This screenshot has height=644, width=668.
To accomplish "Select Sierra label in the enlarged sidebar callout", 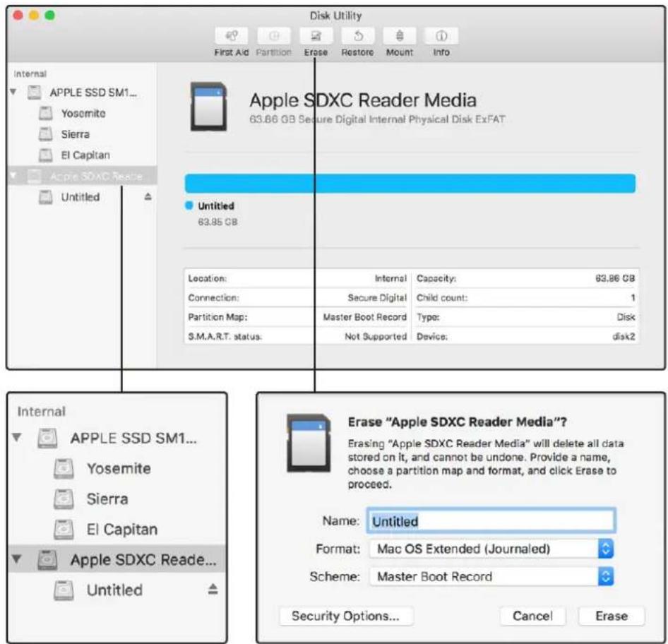I will coord(107,499).
